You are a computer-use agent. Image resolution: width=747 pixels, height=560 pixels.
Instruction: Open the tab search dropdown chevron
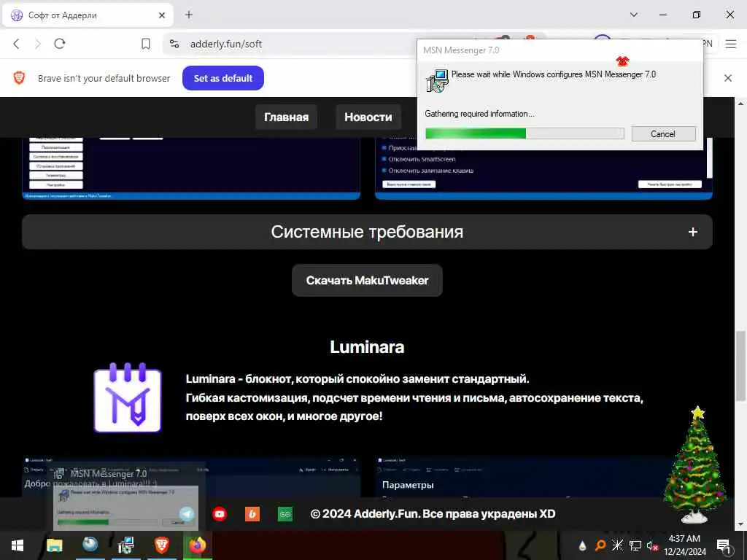634,15
